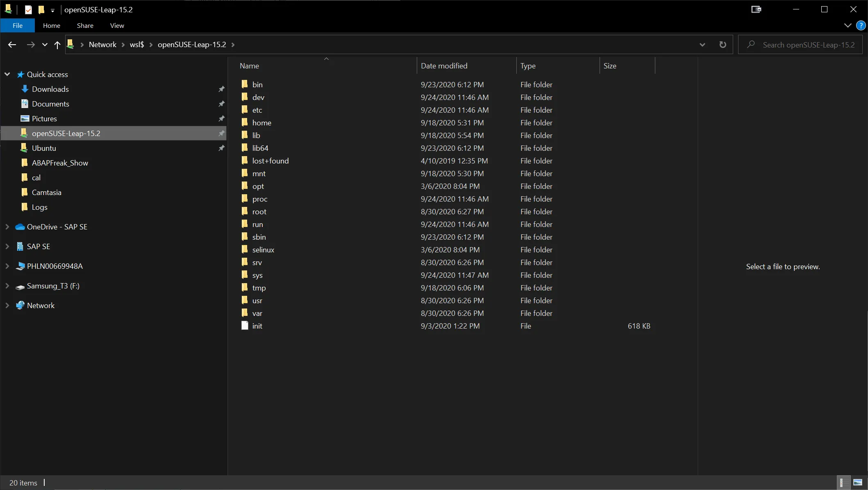Unpin Pictures from Quick access

click(221, 119)
